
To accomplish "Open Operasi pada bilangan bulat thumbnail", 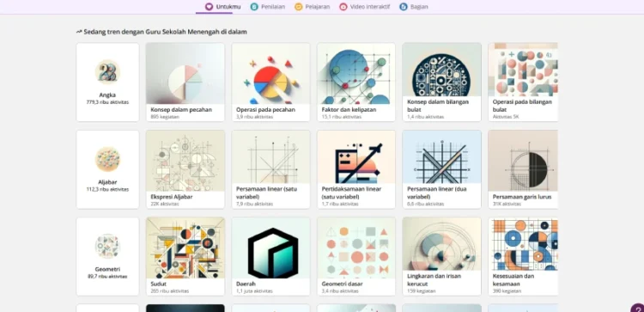I will pyautogui.click(x=523, y=70).
